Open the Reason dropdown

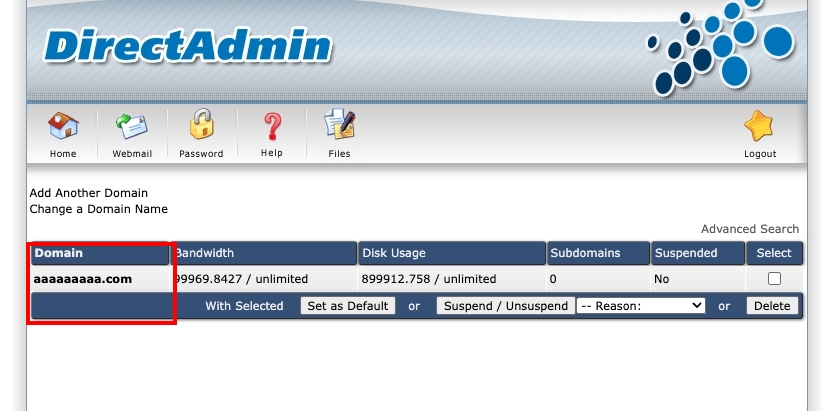click(641, 306)
